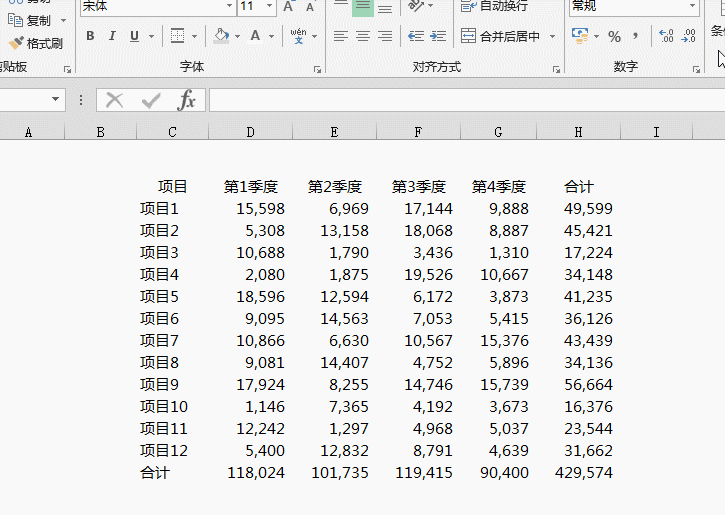
Task: Click the increase decimal icon
Action: (x=666, y=36)
